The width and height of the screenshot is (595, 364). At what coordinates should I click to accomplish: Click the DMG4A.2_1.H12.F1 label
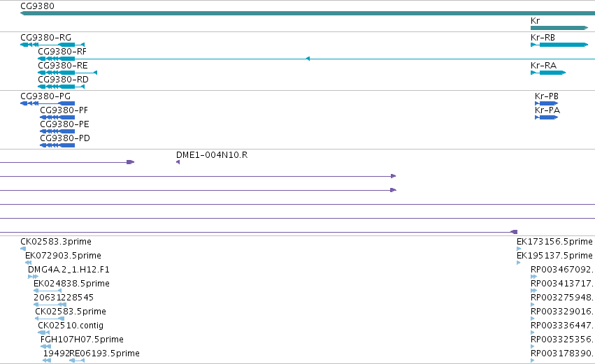(69, 270)
